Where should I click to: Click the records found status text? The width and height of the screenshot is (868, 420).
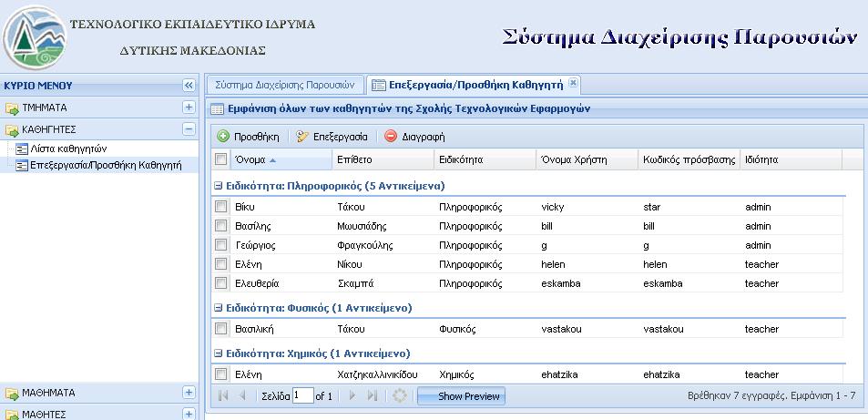[x=771, y=396]
